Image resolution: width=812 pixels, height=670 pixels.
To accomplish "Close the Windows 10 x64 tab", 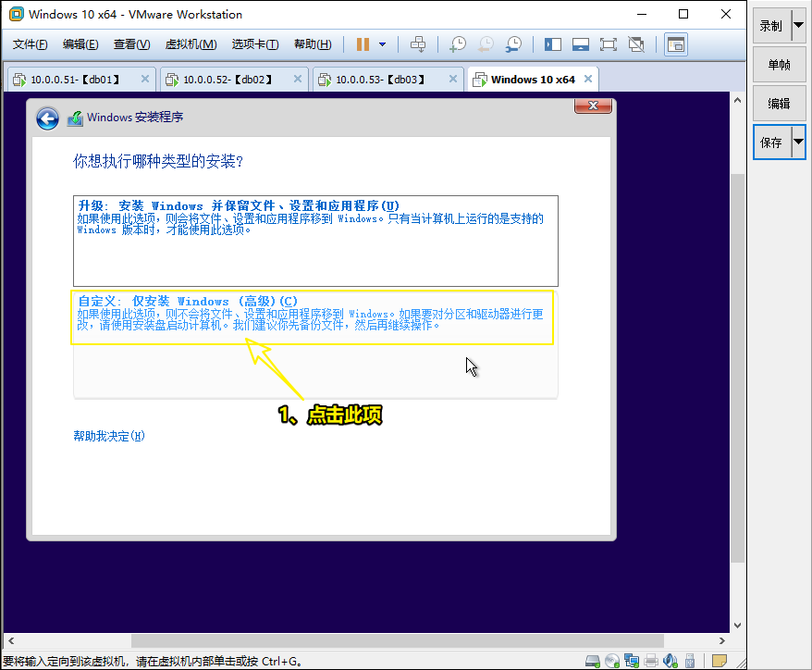I will click(x=588, y=79).
